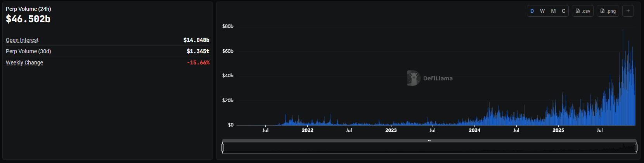Click the center grip of zoom slider bar
Viewport: 644px width, 163px height.
coord(429,140)
